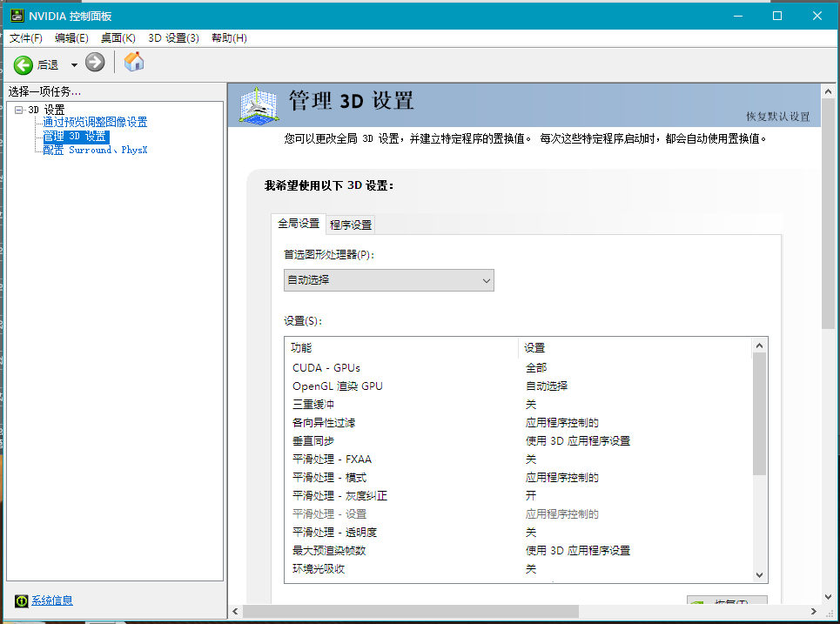Viewport: 840px width, 624px height.
Task: Select 通过预览调整图像设置 in tree
Action: pyautogui.click(x=95, y=122)
